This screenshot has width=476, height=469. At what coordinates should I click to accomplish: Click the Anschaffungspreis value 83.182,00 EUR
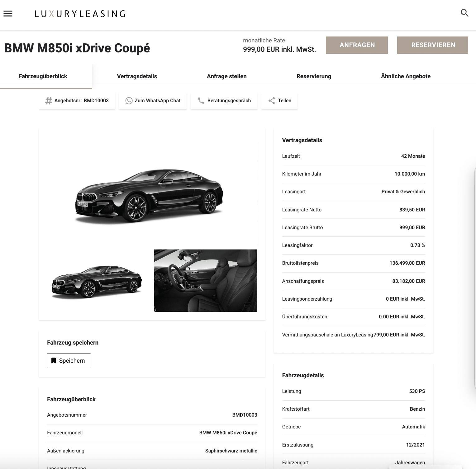coord(408,281)
